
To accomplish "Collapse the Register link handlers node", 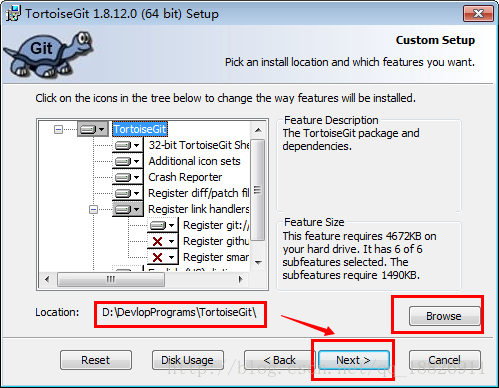I will tap(93, 209).
